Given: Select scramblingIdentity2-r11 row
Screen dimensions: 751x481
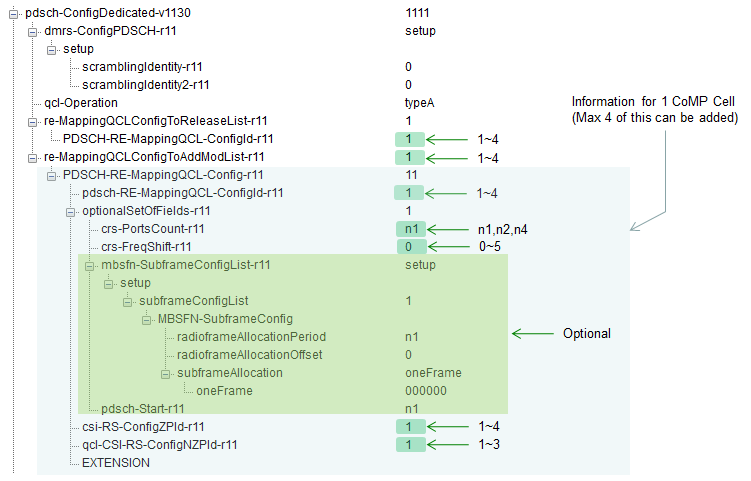Looking at the screenshot, I should point(146,85).
